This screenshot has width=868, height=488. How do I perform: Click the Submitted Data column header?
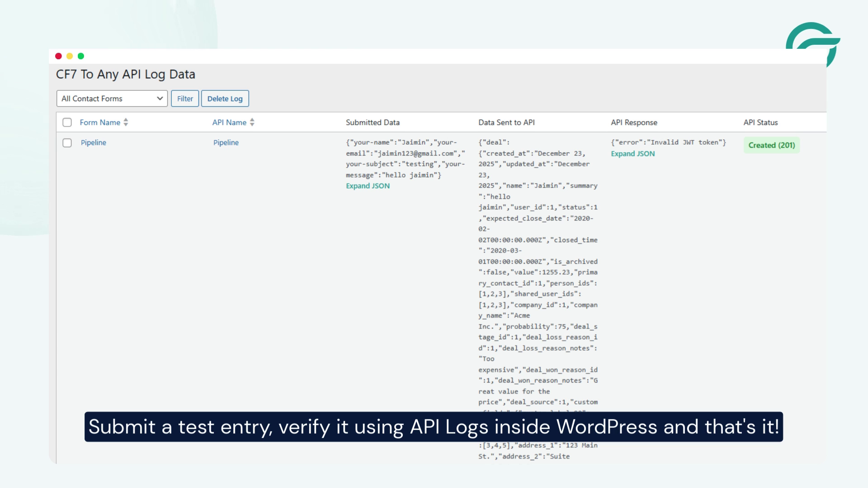tap(373, 122)
